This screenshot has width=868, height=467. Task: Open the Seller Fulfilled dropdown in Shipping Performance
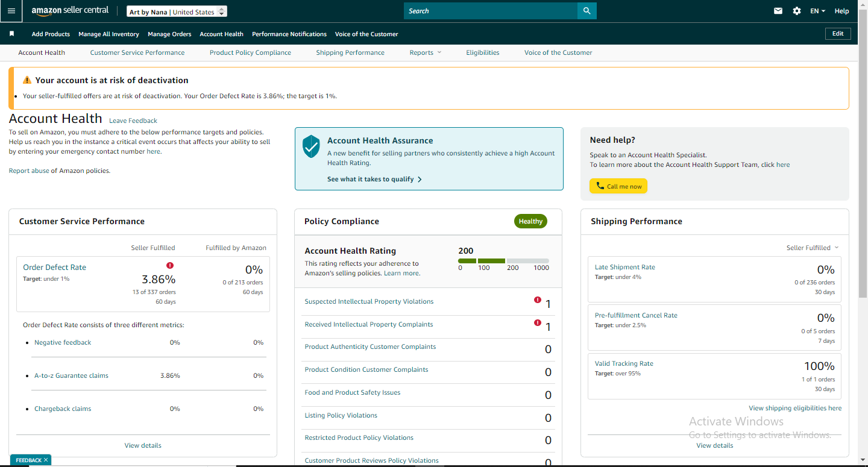[813, 248]
